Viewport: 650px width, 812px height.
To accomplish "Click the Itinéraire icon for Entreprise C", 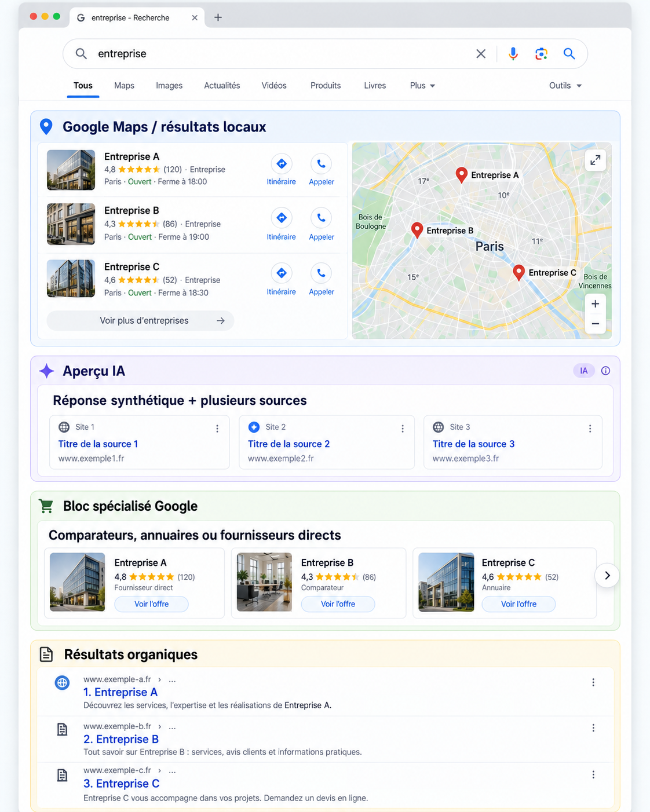I will (282, 273).
